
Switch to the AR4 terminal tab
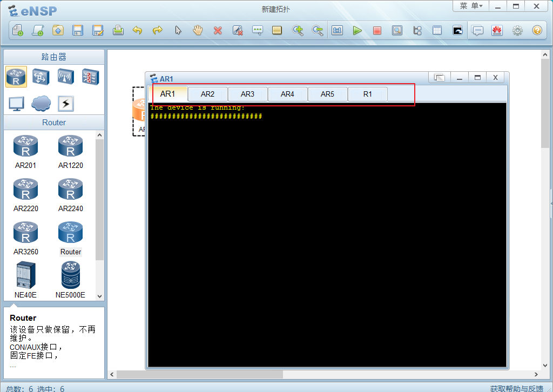click(287, 94)
